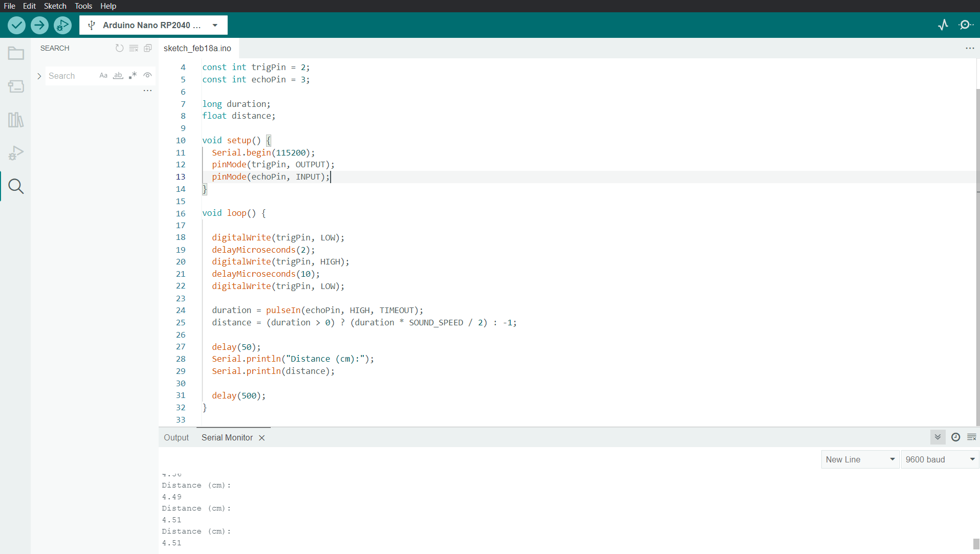Close the Serial Monitor tab
The height and width of the screenshot is (554, 980).
click(x=262, y=438)
